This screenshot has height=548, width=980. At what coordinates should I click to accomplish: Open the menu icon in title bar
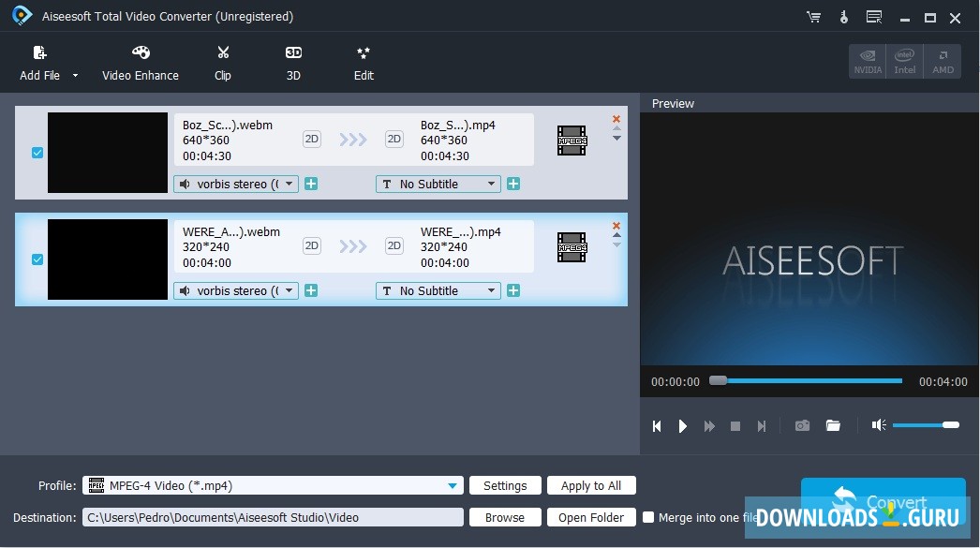point(874,17)
